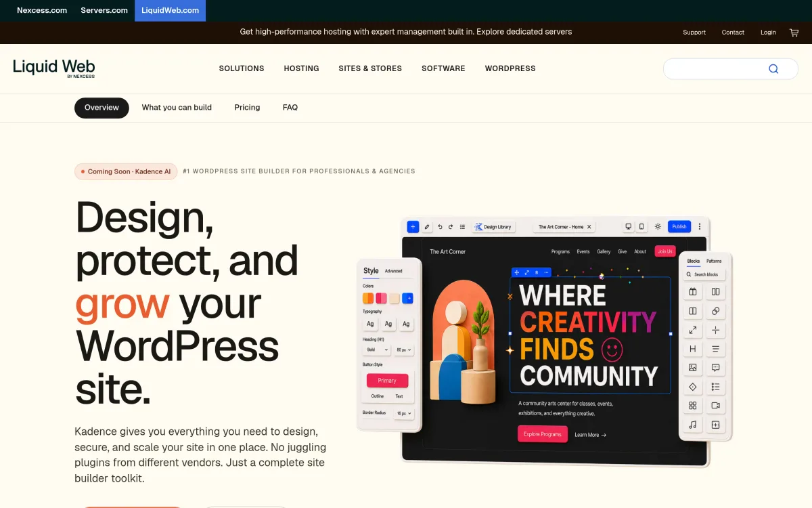Open the three-dot options menu beside Publish
Screen dimensions: 812x508
pos(700,227)
